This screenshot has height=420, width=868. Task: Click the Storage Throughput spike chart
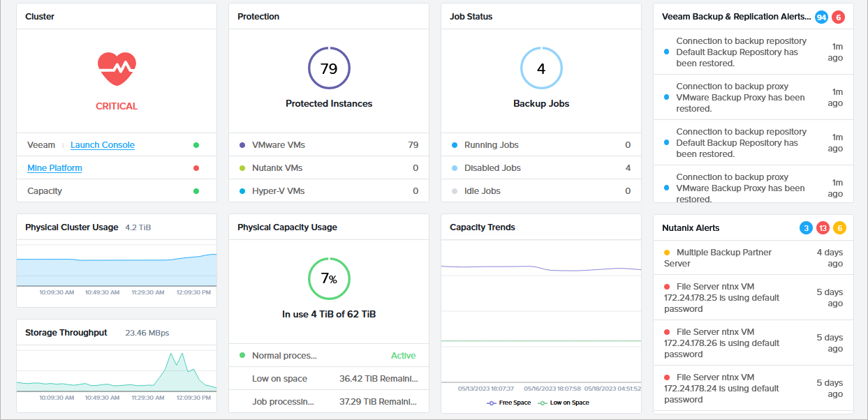pos(117,370)
